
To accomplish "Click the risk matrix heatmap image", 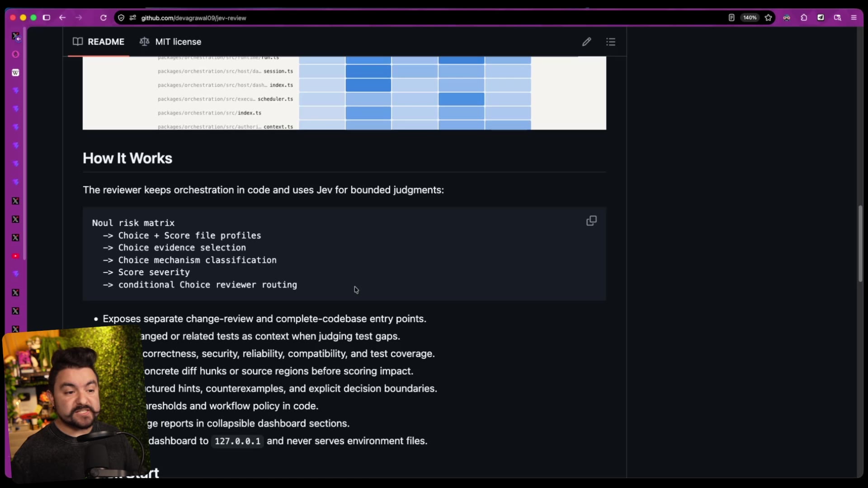I will tap(344, 93).
